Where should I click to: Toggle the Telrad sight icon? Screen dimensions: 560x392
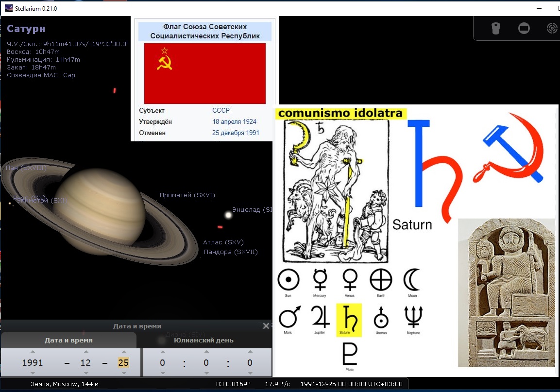[x=553, y=28]
